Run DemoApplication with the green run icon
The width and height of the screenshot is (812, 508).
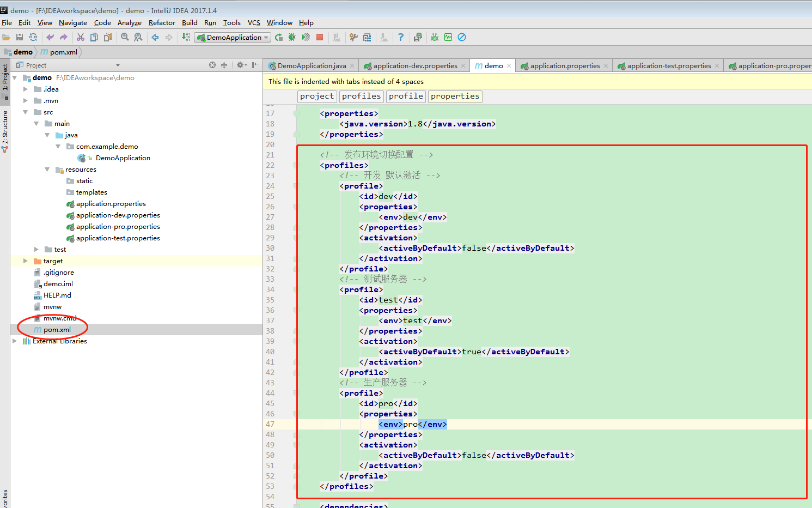tap(279, 37)
